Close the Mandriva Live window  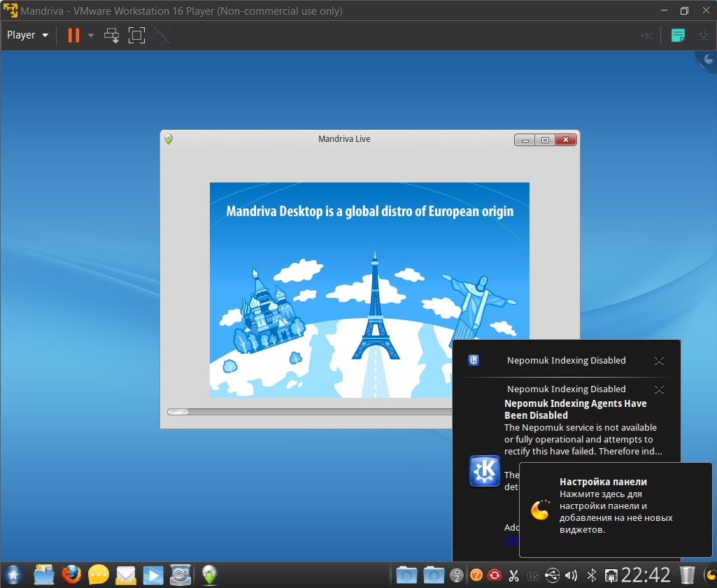566,140
